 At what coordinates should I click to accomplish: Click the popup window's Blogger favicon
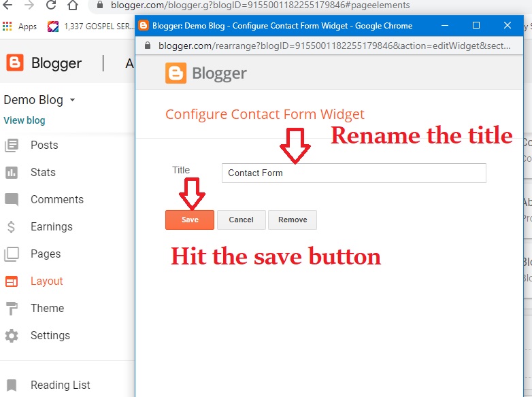click(x=144, y=25)
